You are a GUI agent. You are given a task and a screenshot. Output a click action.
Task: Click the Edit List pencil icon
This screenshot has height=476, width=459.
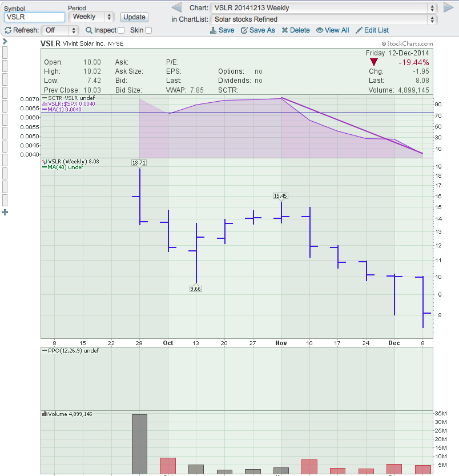[359, 30]
